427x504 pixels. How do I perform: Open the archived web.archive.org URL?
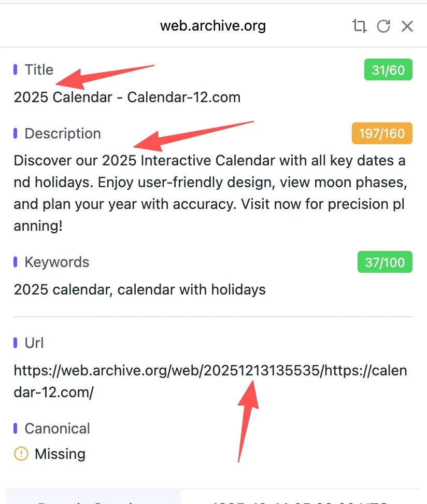(x=210, y=381)
